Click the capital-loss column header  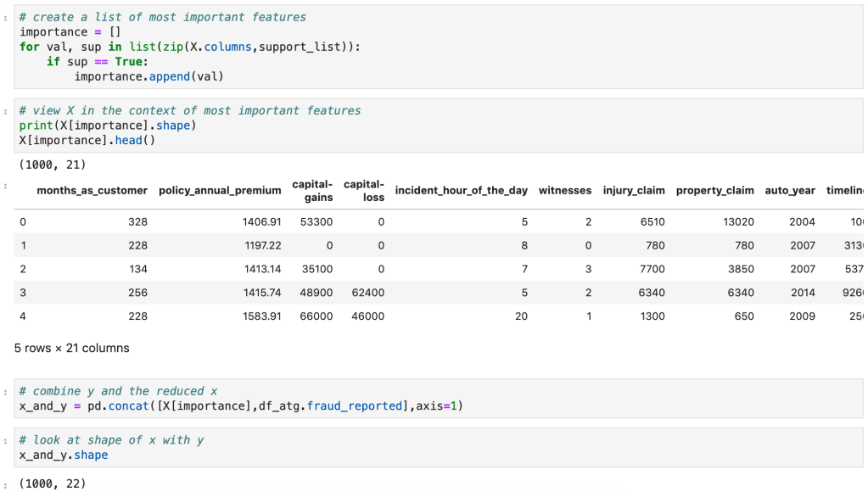364,191
